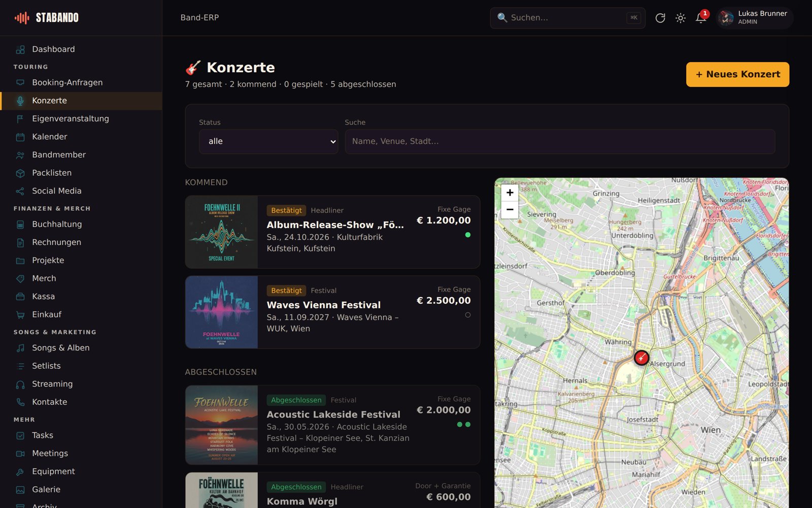
Task: Open the Lukas Brunner user menu
Action: coord(755,18)
